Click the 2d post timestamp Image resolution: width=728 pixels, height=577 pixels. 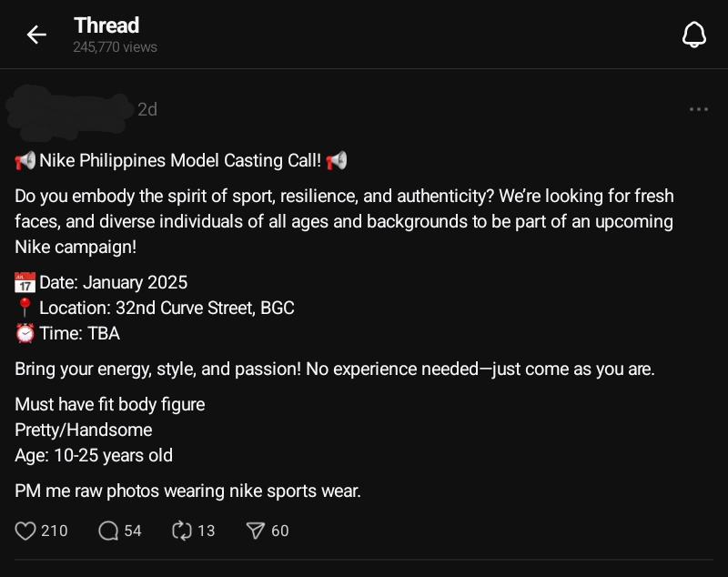(x=147, y=109)
